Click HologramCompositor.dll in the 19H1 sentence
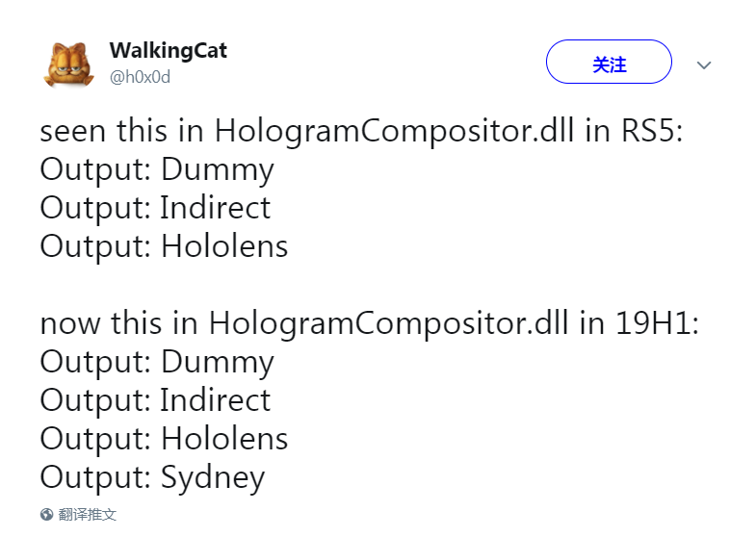This screenshot has width=756, height=537. [388, 323]
